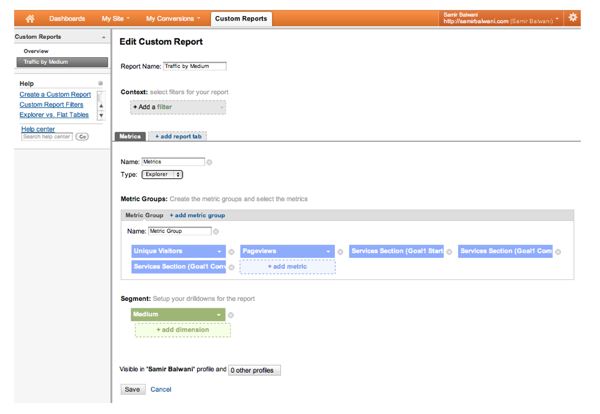
Task: Select Overview in the sidebar
Action: point(36,51)
